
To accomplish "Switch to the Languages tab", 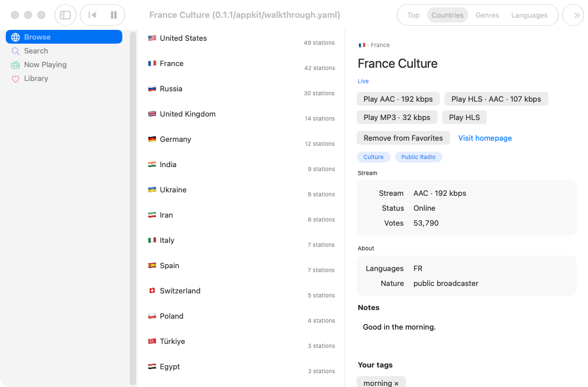I will tap(529, 16).
